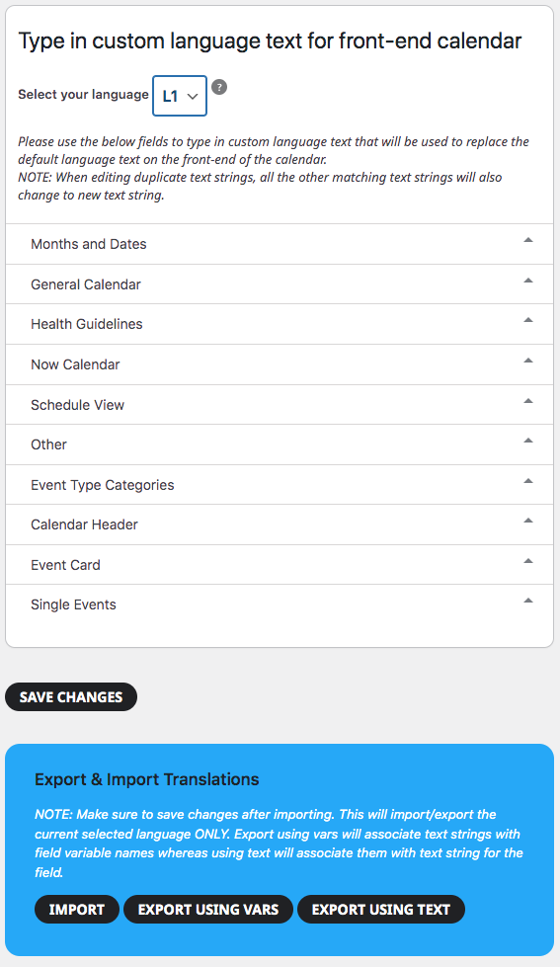560x967 pixels.
Task: Click the Other section label
Action: click(x=48, y=444)
